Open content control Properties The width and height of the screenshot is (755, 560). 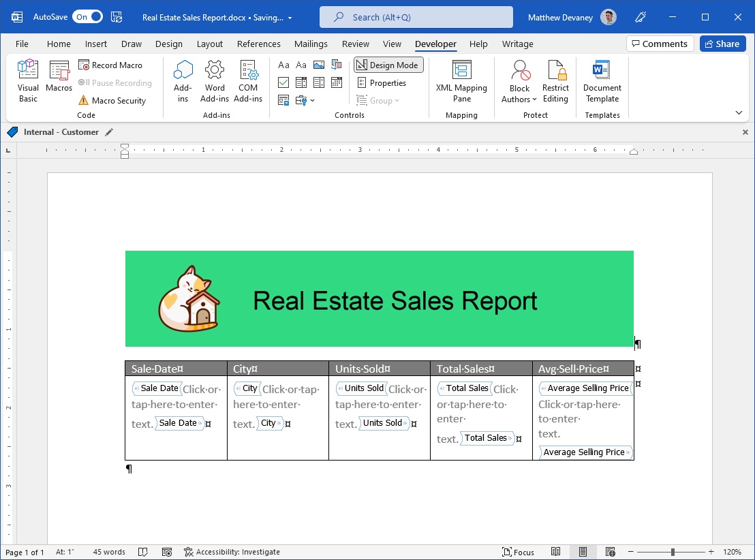384,82
